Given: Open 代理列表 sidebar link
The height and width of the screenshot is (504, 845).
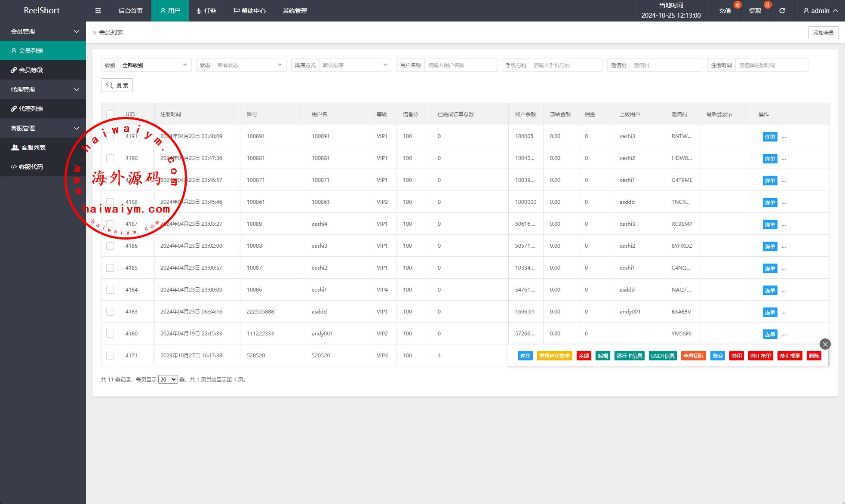Looking at the screenshot, I should click(x=31, y=109).
